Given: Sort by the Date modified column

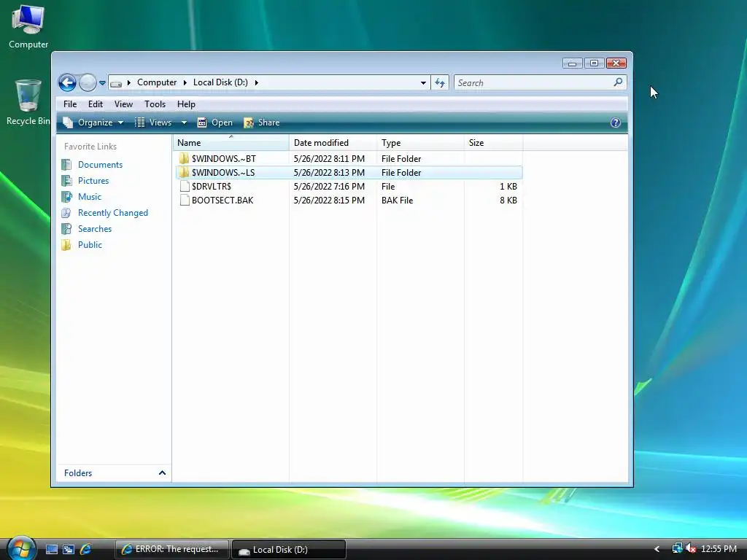Looking at the screenshot, I should coord(333,143).
